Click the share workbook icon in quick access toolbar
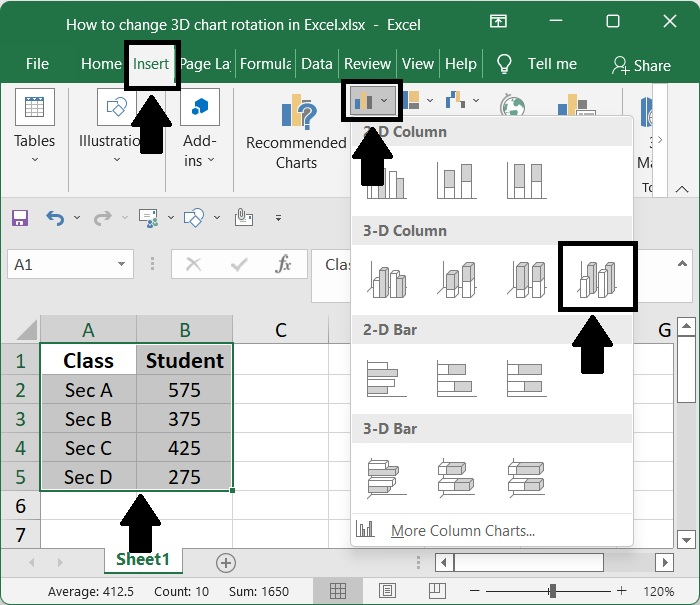 coord(149,218)
